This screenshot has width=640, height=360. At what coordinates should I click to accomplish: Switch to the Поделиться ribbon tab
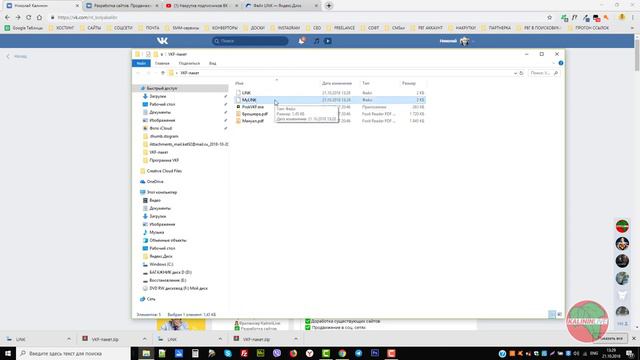(x=189, y=63)
